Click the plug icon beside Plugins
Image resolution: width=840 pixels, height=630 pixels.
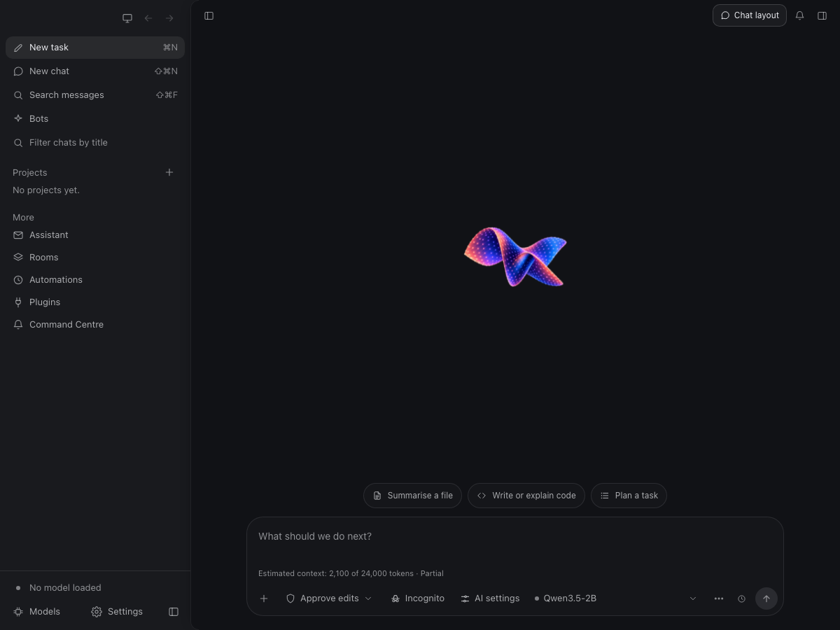18,302
